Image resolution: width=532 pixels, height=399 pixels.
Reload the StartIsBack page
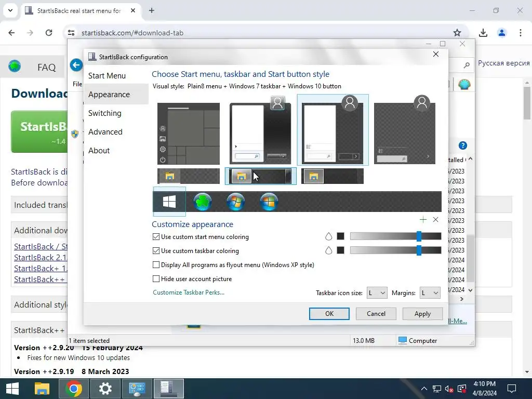[x=49, y=33]
